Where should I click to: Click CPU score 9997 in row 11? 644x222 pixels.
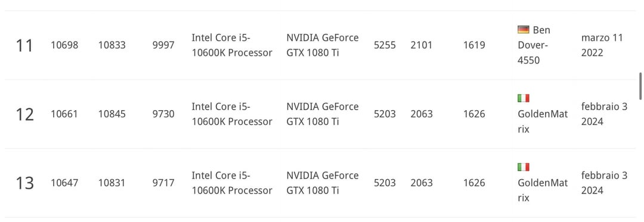(163, 45)
